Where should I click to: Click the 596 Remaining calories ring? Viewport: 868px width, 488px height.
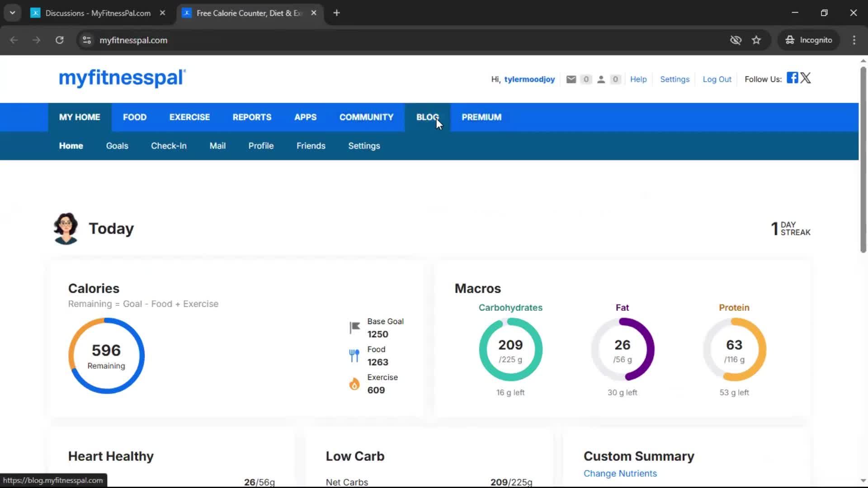click(106, 356)
